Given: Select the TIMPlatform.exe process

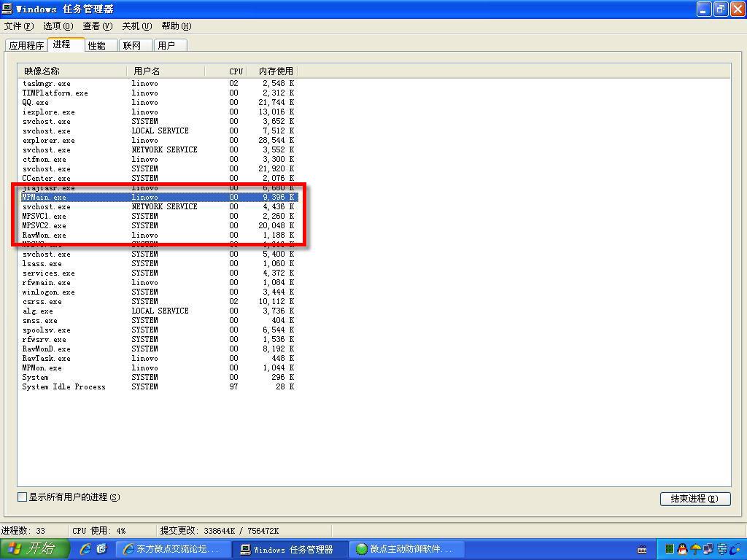Looking at the screenshot, I should (x=158, y=93).
